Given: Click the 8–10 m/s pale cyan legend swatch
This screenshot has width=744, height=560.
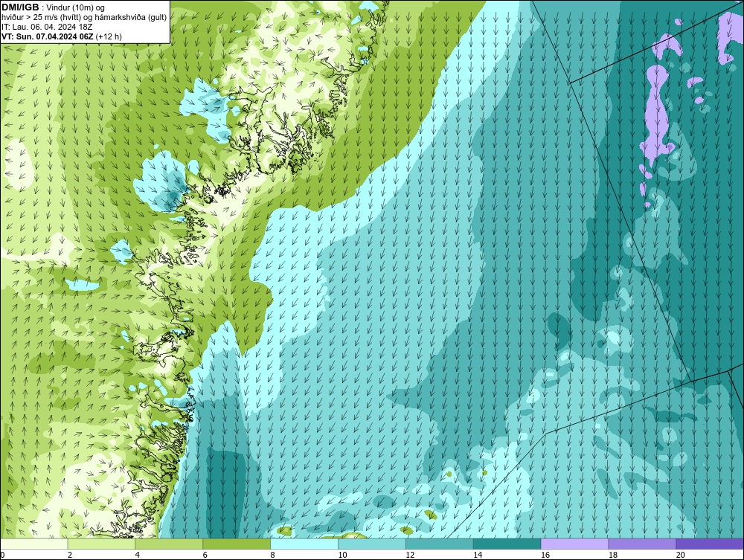Looking at the screenshot, I should [x=304, y=544].
